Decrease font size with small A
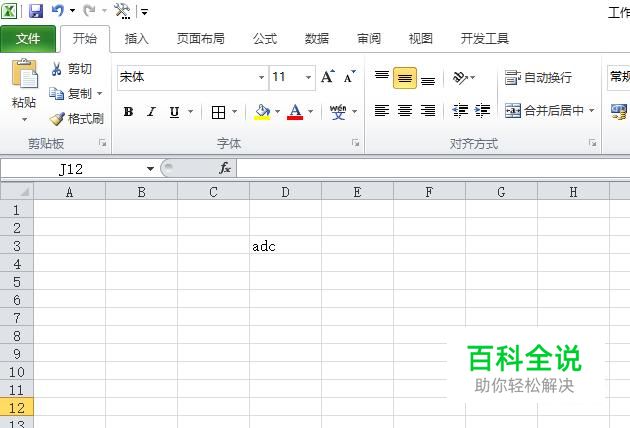The width and height of the screenshot is (630, 428). point(350,76)
